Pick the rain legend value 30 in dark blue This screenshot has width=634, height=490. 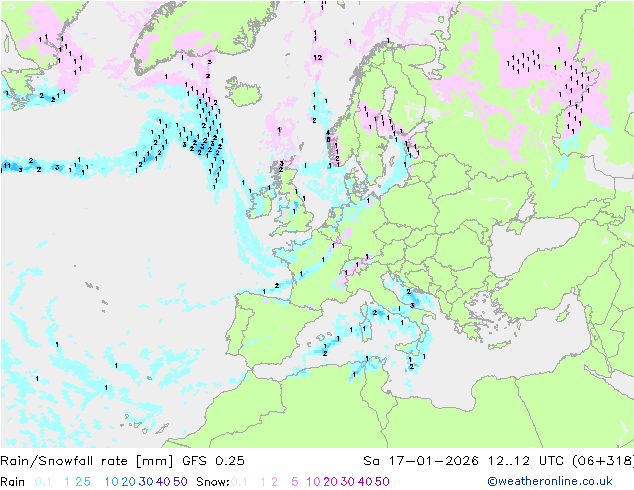pos(146,482)
